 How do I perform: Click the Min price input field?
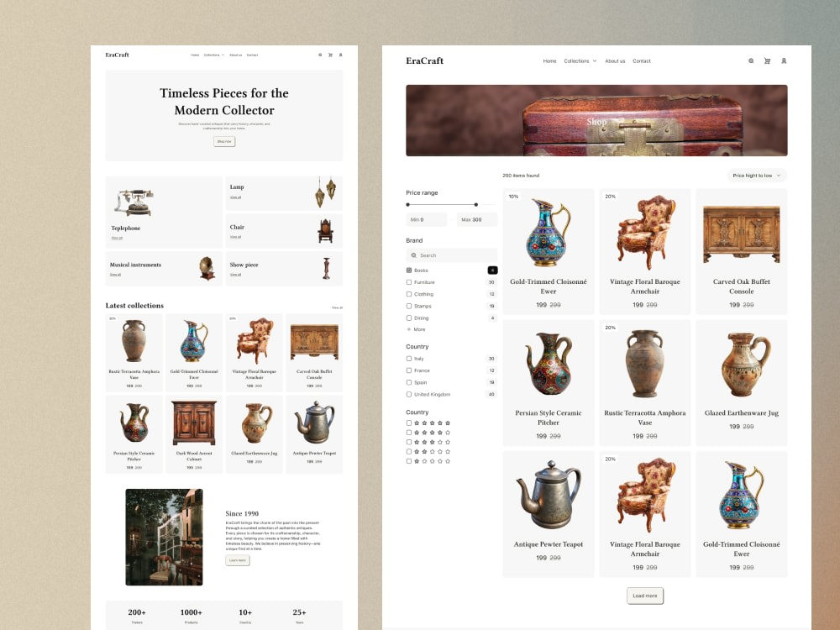coord(427,219)
